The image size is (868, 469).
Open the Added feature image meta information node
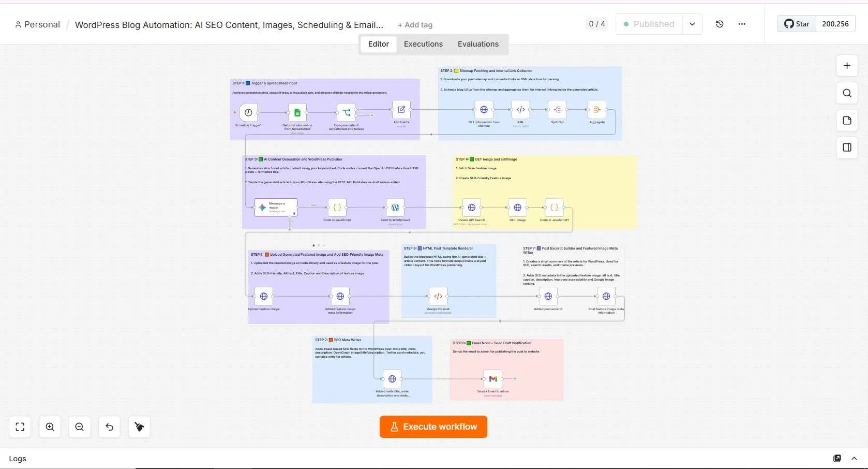point(340,297)
